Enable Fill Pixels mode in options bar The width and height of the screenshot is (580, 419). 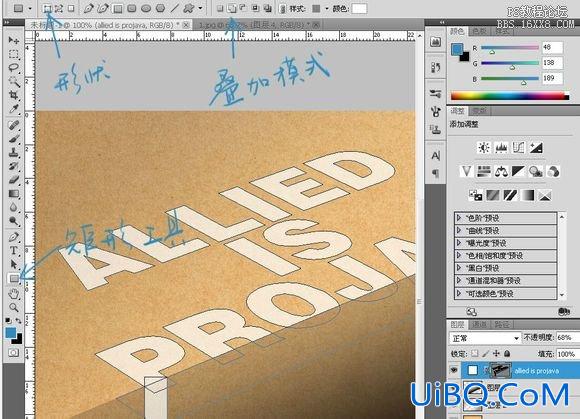coord(71,8)
